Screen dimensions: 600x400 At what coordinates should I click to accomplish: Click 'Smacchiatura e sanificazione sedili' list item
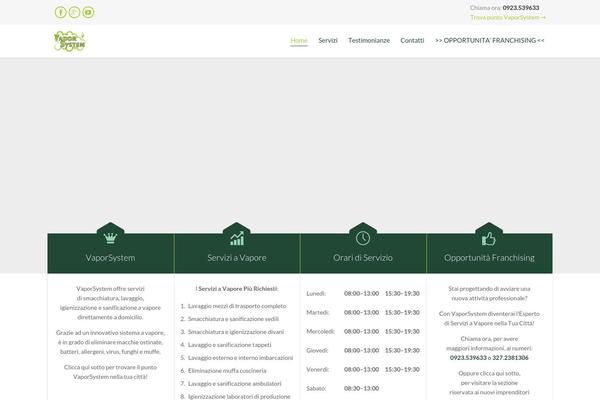(233, 319)
